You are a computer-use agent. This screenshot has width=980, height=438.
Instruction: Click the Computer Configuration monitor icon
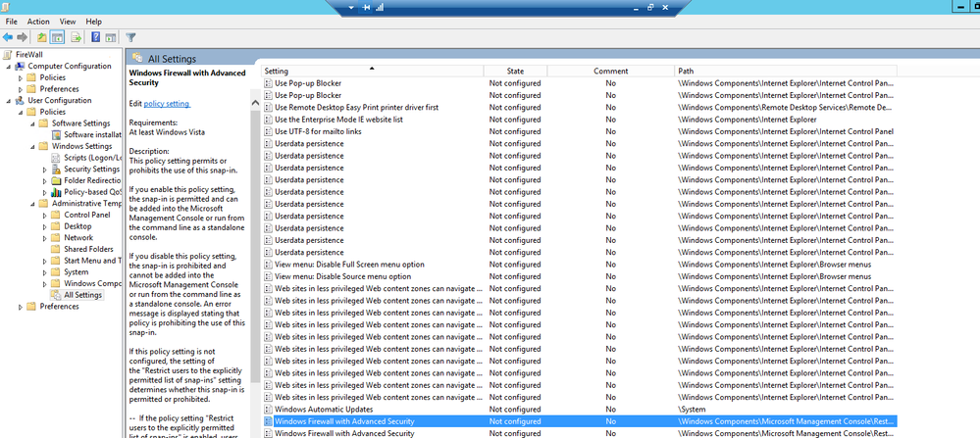[x=20, y=66]
